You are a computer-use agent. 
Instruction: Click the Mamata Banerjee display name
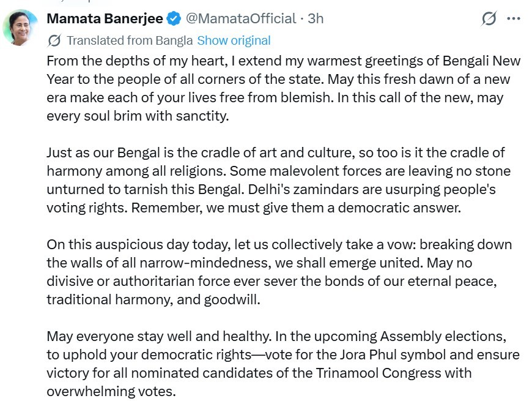105,19
